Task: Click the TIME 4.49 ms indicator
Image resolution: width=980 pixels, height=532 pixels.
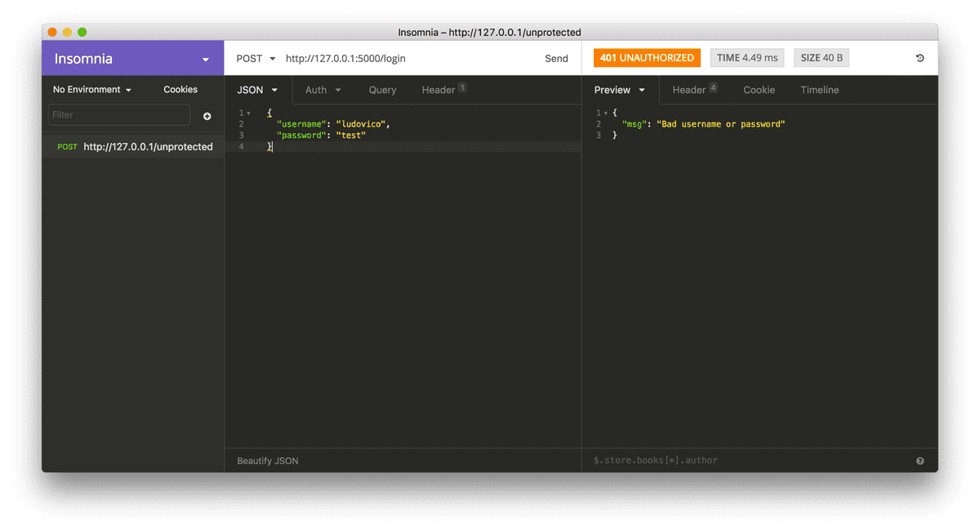Action: pyautogui.click(x=746, y=57)
